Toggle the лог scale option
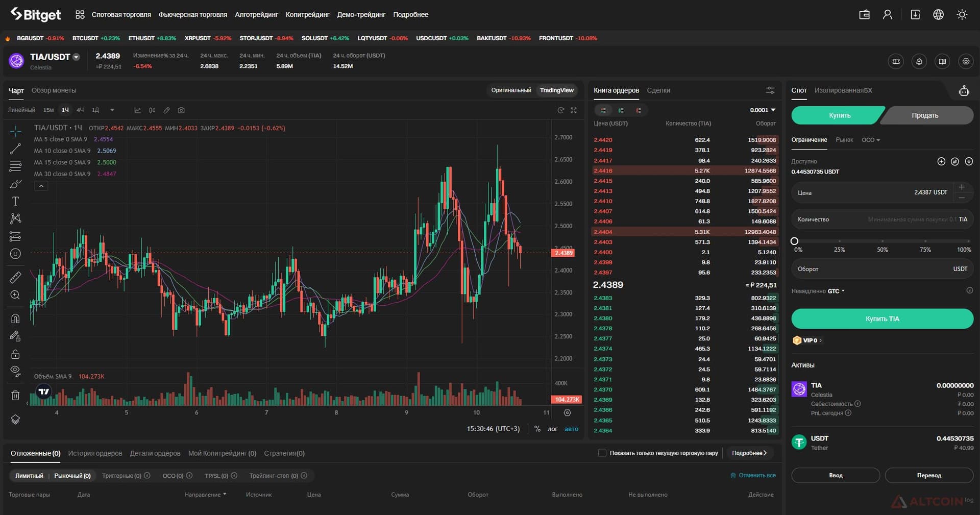 tap(552, 429)
